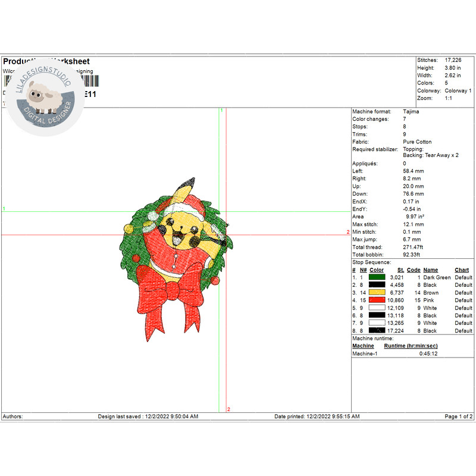Select the yellow swatch labeled Brown
This screenshot has height=476, width=476.
[377, 293]
